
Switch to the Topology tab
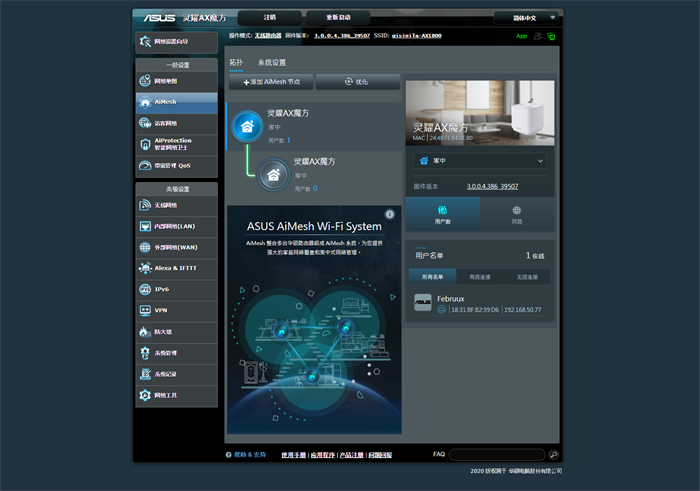tap(236, 62)
